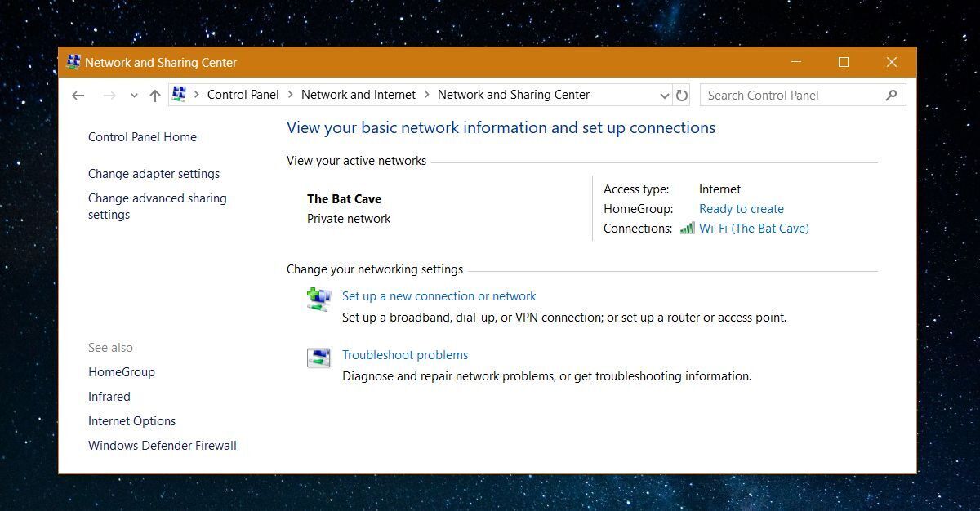Click the Troubleshoot problems icon
Screen dimensions: 980x511
point(318,358)
